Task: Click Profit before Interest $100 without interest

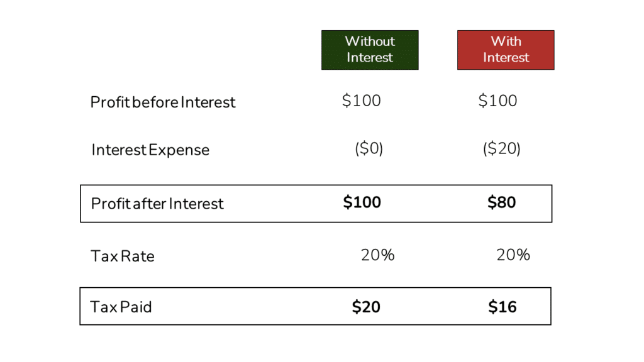Action: pos(362,101)
